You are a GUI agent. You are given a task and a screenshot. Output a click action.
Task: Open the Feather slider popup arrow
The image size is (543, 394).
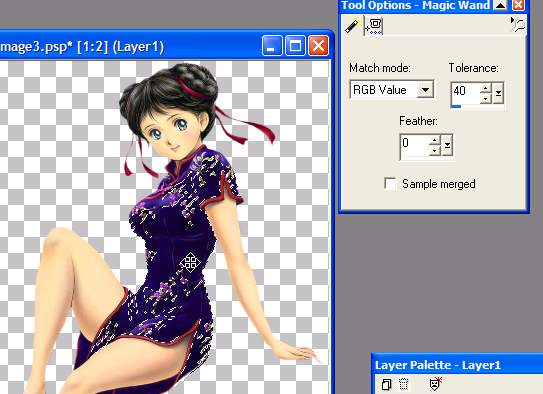click(447, 145)
